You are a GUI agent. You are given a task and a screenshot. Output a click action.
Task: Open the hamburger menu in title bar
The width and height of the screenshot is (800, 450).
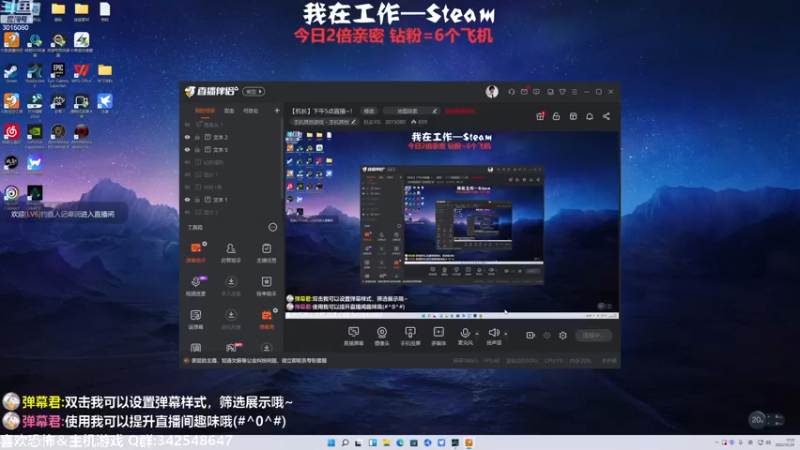[574, 92]
